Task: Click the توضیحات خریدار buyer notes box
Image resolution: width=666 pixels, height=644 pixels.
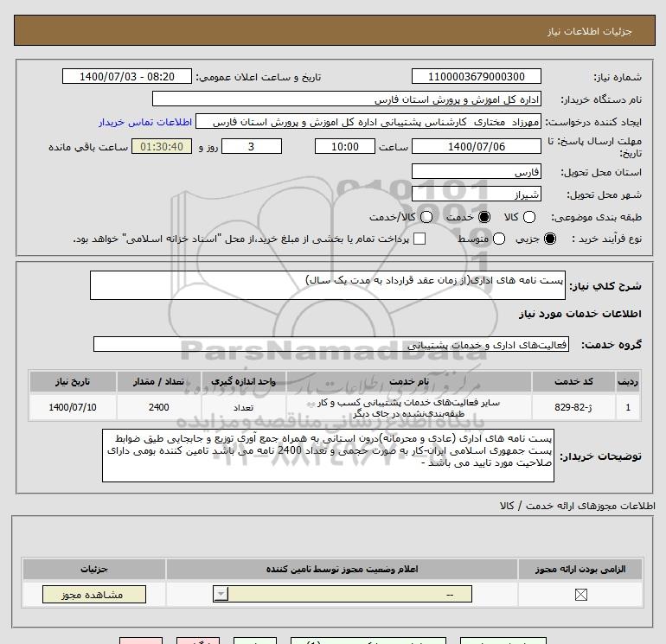Action: coord(328,456)
